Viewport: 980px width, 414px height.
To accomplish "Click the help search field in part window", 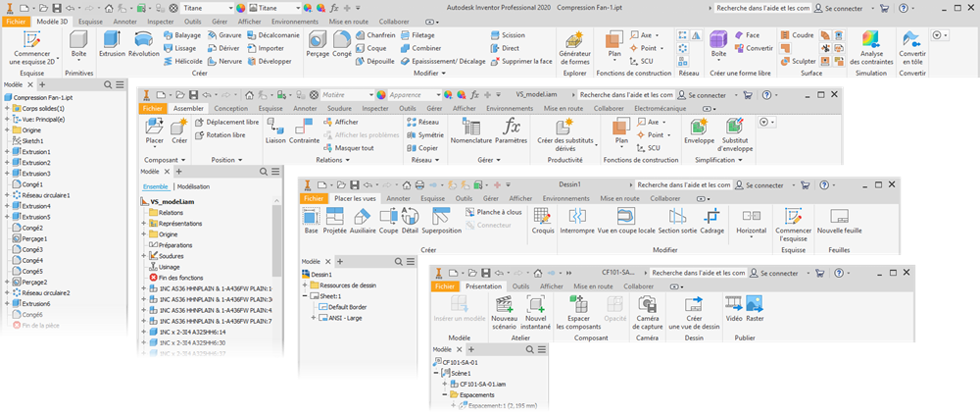I will [761, 9].
